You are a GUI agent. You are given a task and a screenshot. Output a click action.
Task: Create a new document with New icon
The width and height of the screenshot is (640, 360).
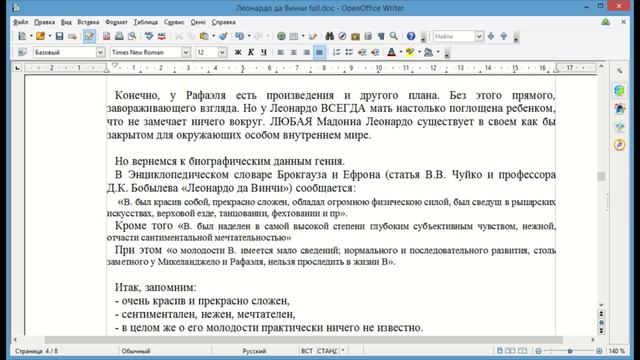click(22, 36)
